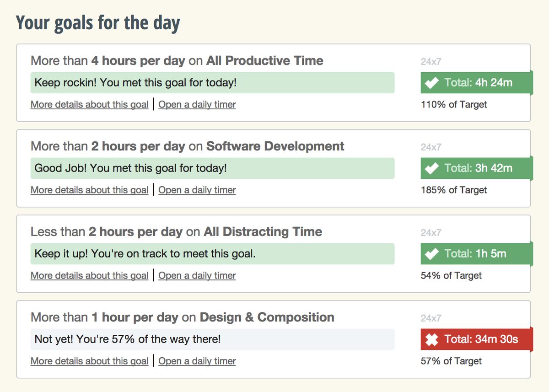Click checkmark icon on All Productive Time total
Viewport: 549px width, 392px height.
[431, 83]
